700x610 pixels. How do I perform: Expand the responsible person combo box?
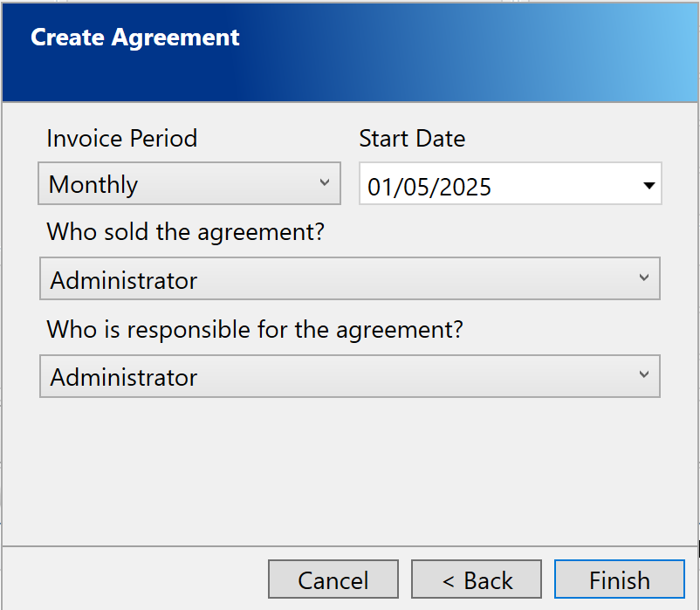[x=349, y=377]
